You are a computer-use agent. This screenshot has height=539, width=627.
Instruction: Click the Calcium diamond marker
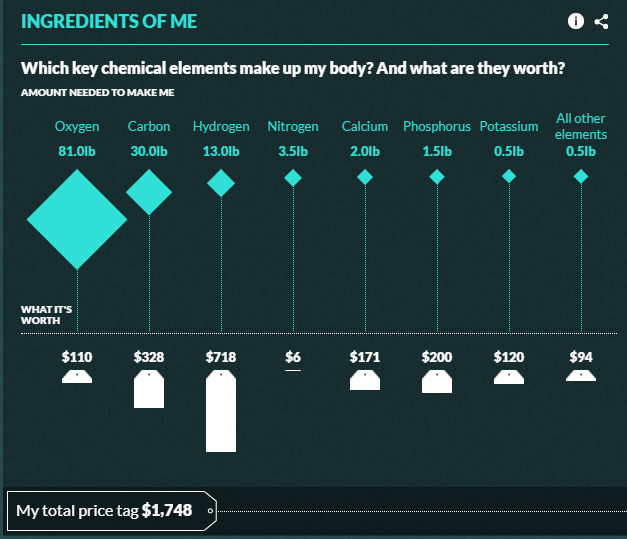[365, 177]
